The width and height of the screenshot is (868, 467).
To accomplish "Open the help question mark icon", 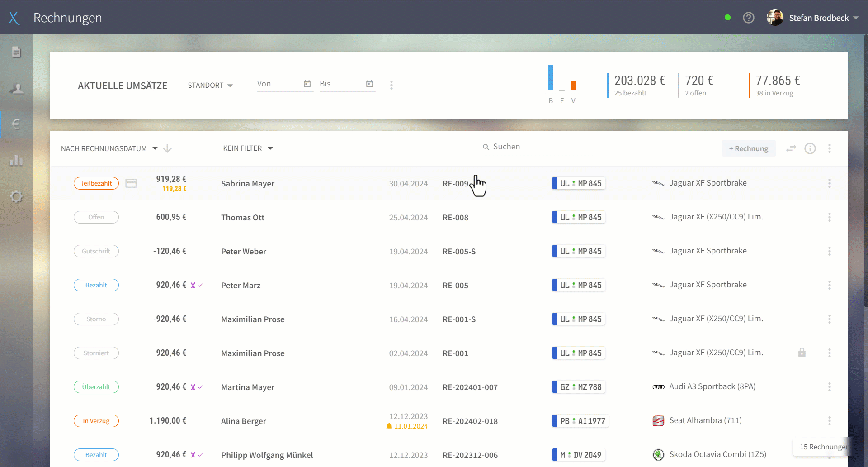I will pos(749,18).
